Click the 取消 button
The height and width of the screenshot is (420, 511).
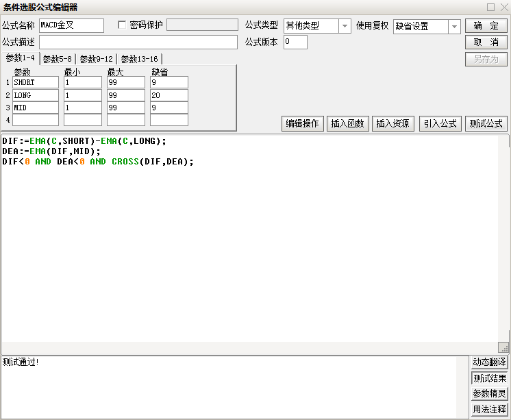point(486,42)
